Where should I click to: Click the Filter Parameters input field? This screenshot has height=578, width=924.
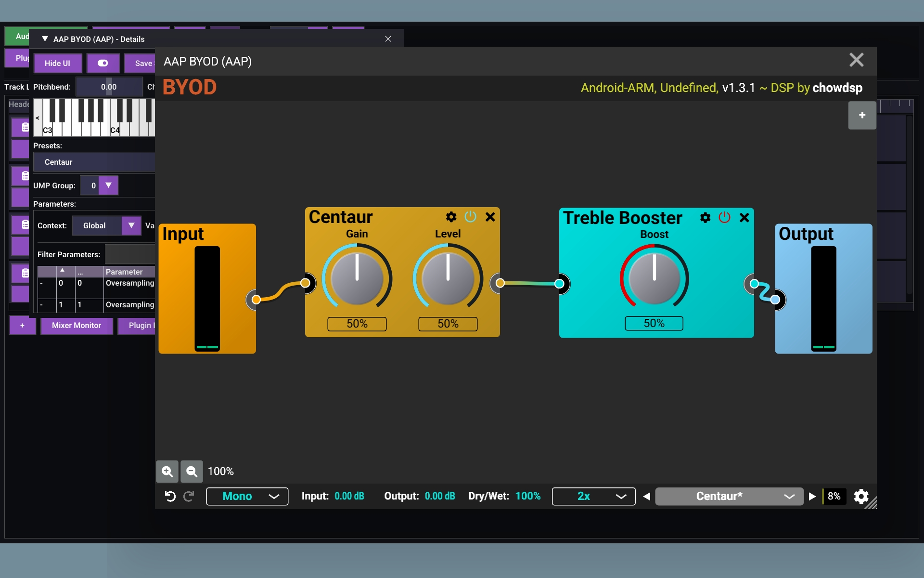[130, 254]
